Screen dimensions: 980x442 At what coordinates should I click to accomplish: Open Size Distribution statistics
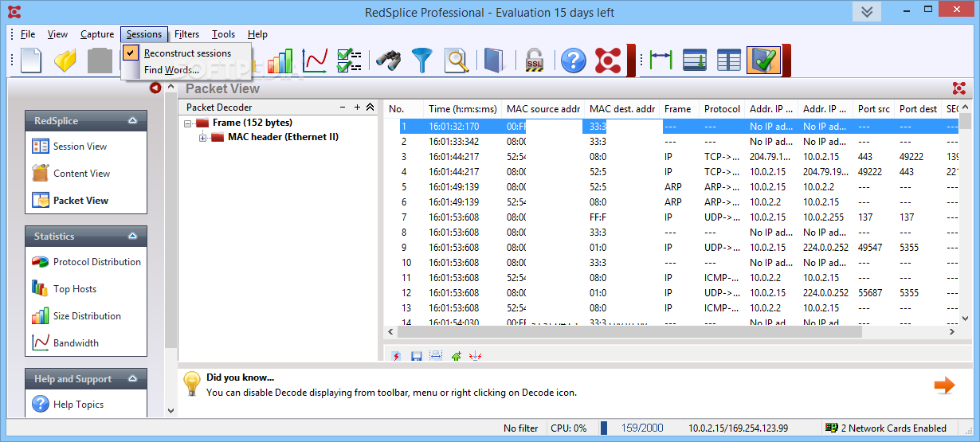click(87, 316)
